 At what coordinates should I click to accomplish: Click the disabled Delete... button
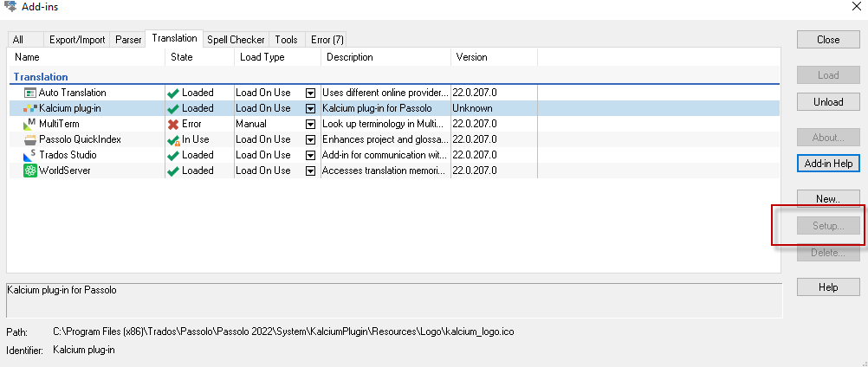[828, 253]
